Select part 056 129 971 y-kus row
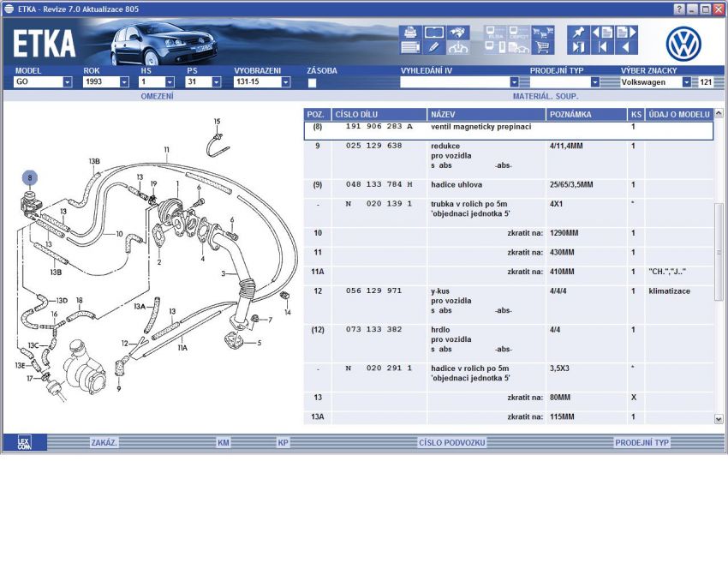The height and width of the screenshot is (569, 728). tap(509, 305)
